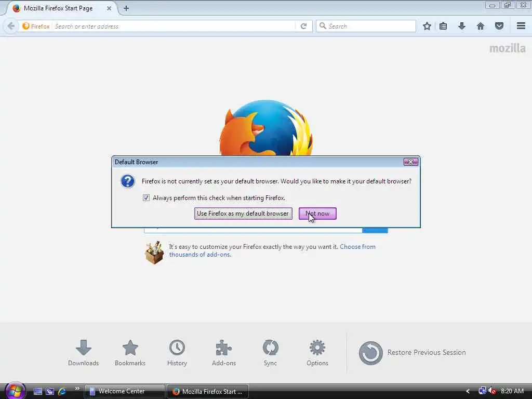Open Bookmarks star on start page
The image size is (532, 399).
coord(130,353)
